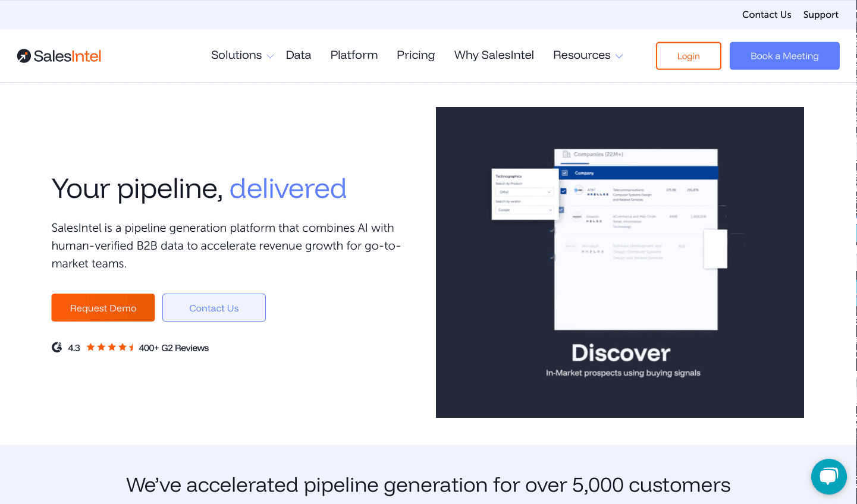Screen dimensions: 857x504
Task: Click the "Your pipeline, delivered" headline
Action: pyautogui.click(x=199, y=189)
